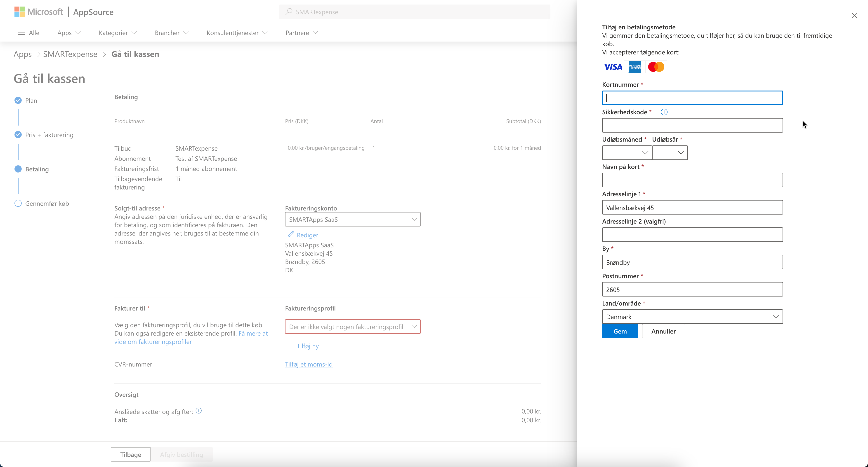
Task: Open the Udløbsmåned dropdown
Action: tap(626, 152)
